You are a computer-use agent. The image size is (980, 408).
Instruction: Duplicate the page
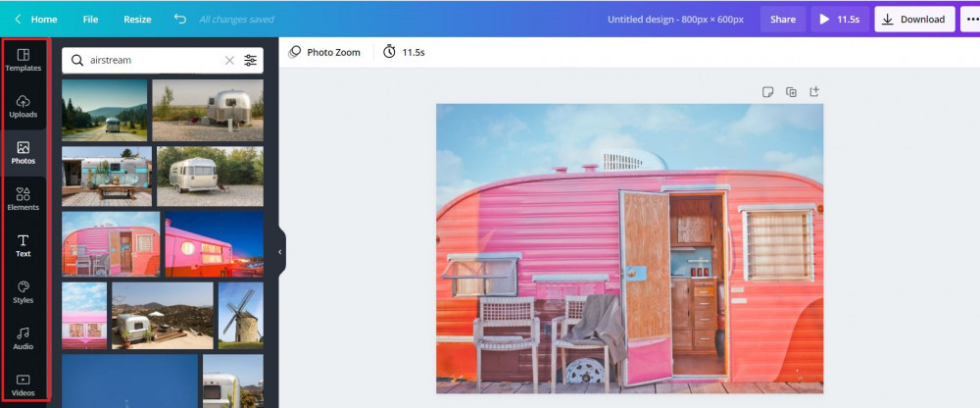791,92
